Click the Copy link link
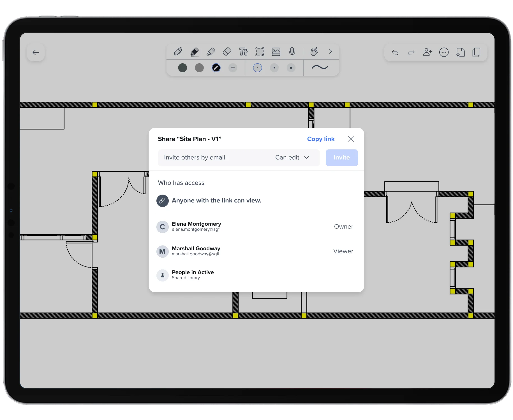This screenshot has height=420, width=513. coord(321,139)
